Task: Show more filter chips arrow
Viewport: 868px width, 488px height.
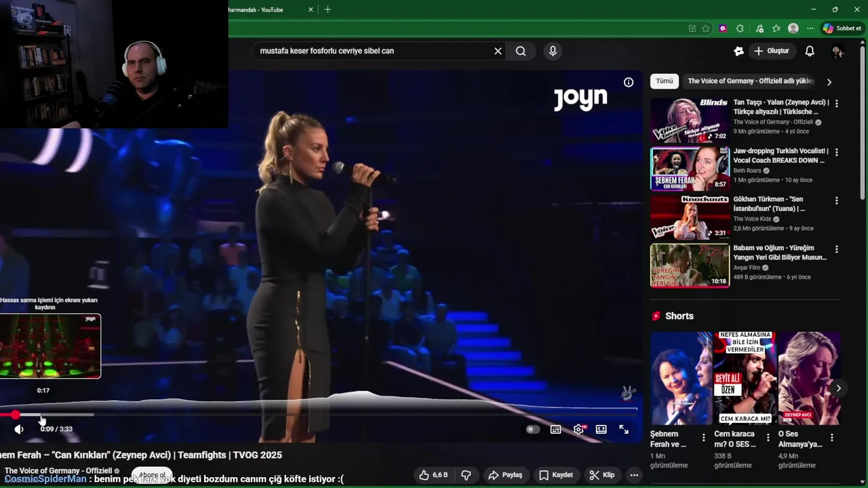Action: click(x=829, y=81)
